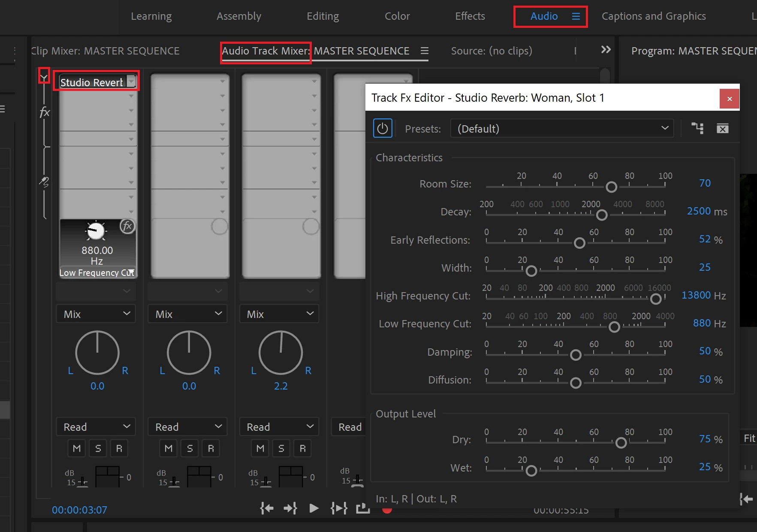
Task: Collapse the effects and sends section arrow
Action: (44, 78)
